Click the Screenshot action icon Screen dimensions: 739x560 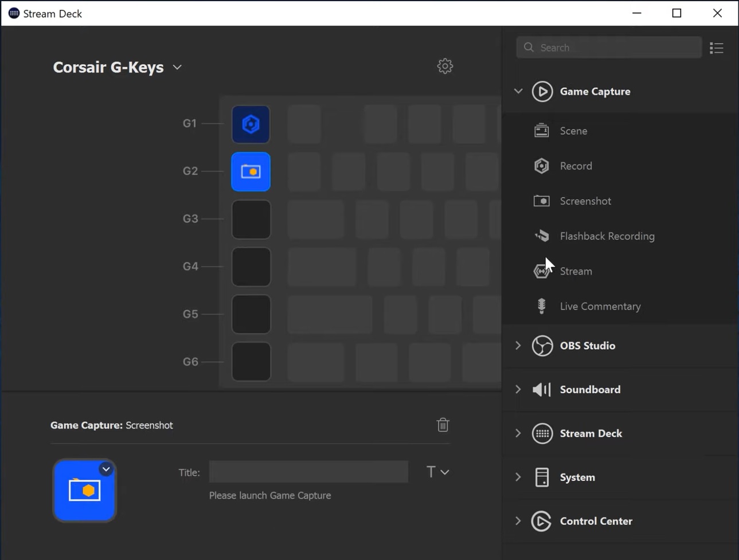541,201
